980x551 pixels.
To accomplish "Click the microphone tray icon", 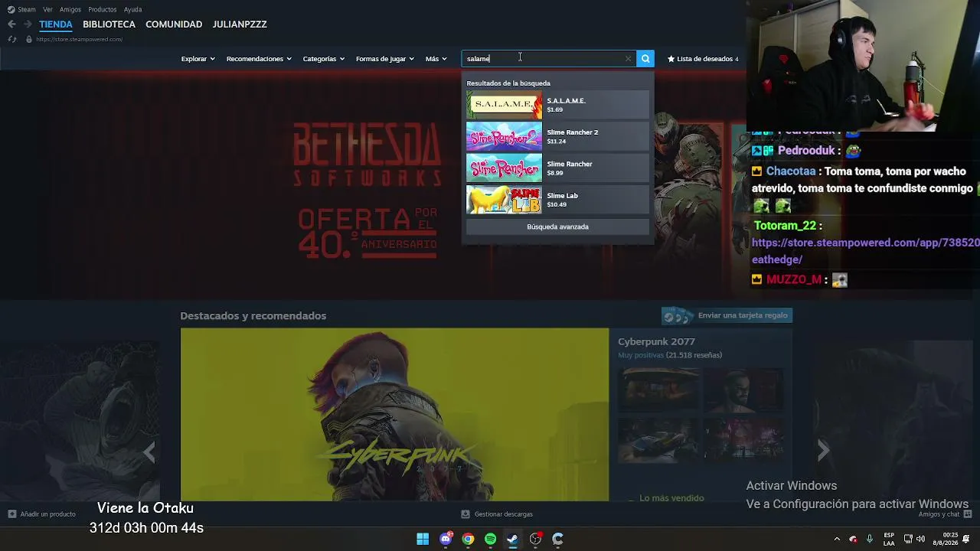I will point(869,539).
